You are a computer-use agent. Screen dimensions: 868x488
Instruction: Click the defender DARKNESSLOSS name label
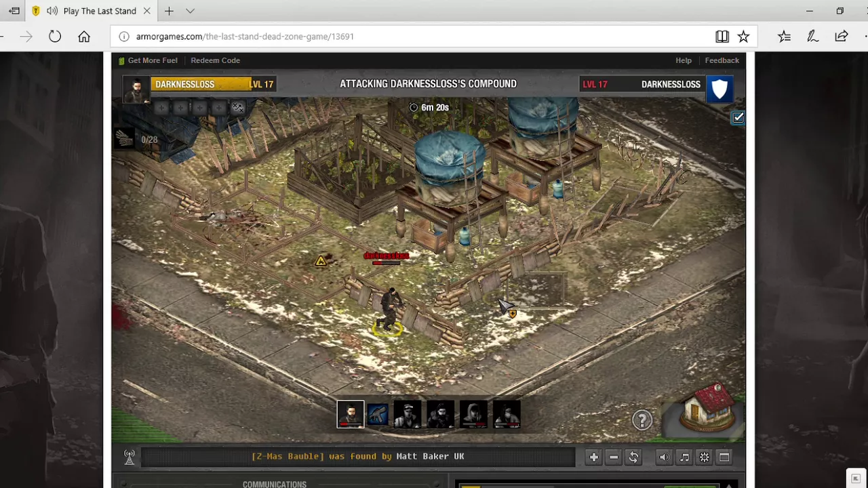coord(671,85)
